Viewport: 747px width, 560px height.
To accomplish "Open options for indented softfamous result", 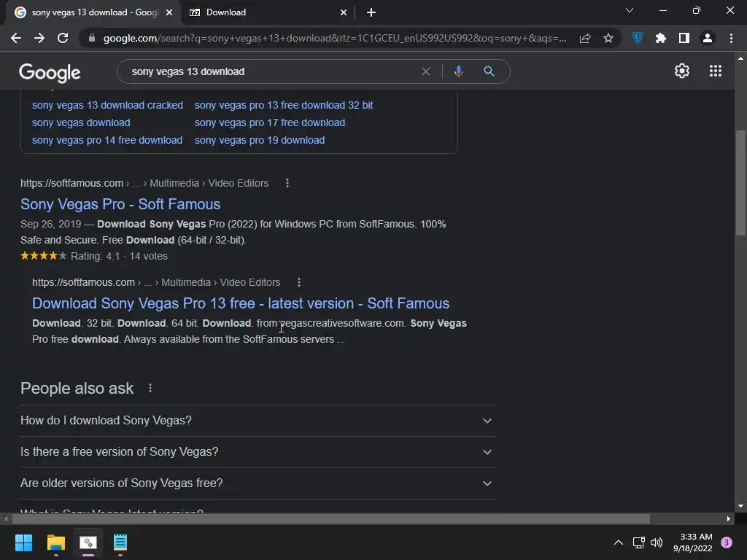I will 298,282.
